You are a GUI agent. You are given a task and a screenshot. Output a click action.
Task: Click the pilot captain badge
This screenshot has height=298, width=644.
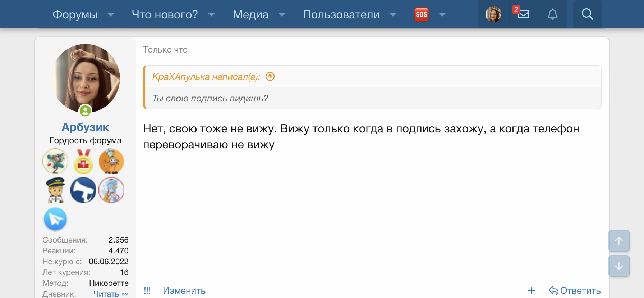tap(55, 190)
